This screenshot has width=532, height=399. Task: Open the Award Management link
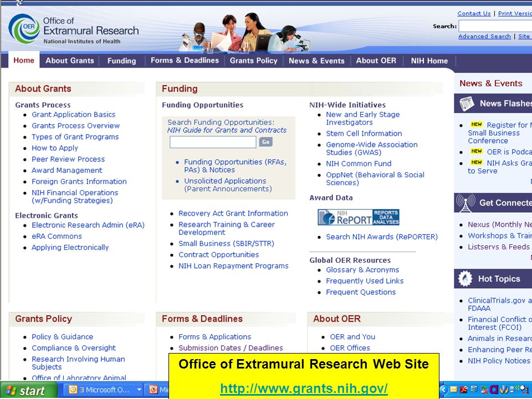[66, 170]
